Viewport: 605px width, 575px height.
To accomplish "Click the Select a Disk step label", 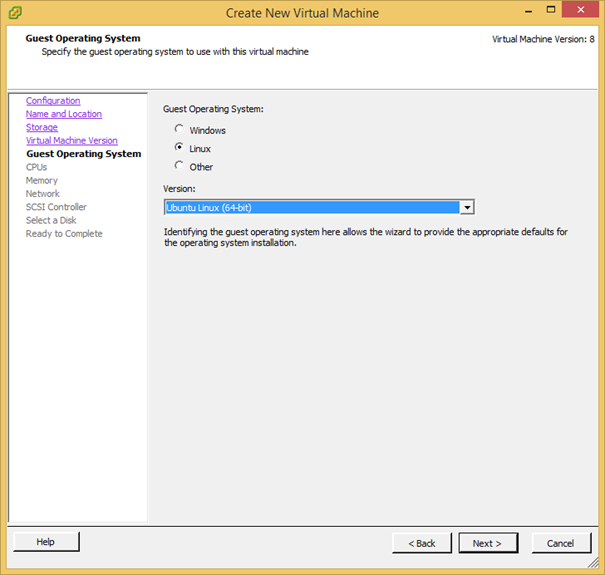I will [51, 220].
